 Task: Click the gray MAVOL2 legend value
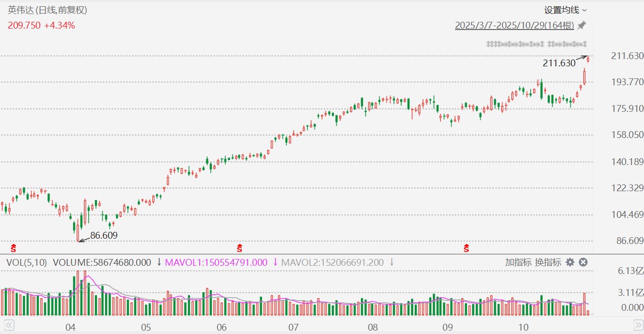[x=332, y=262]
